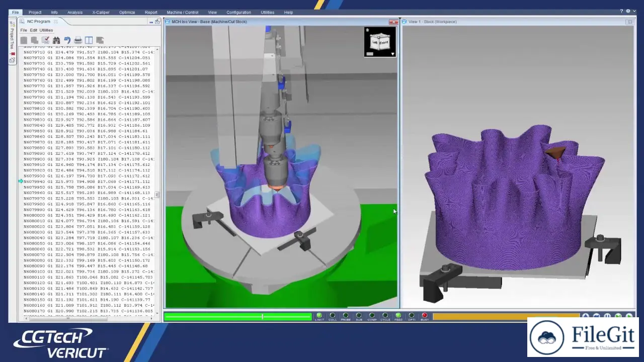Click the second greyed-out save-all icon in NC toolbar
The height and width of the screenshot is (362, 644).
click(34, 40)
